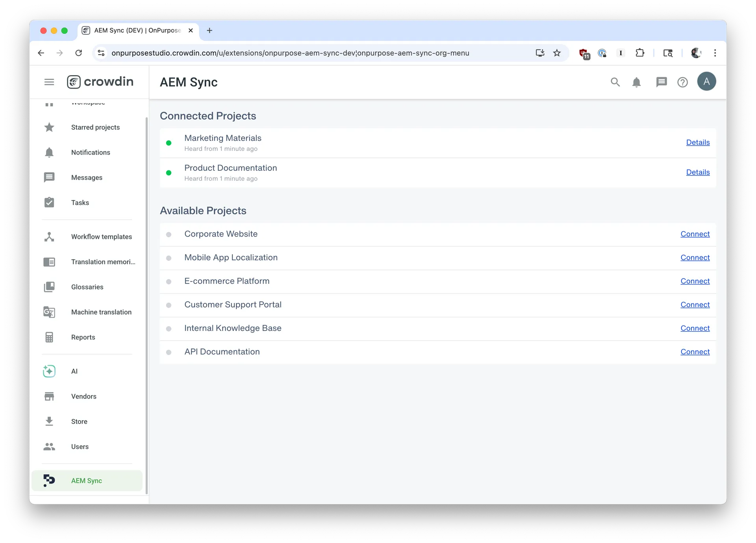The image size is (756, 543).
Task: Open messages icon in the top bar
Action: [661, 82]
